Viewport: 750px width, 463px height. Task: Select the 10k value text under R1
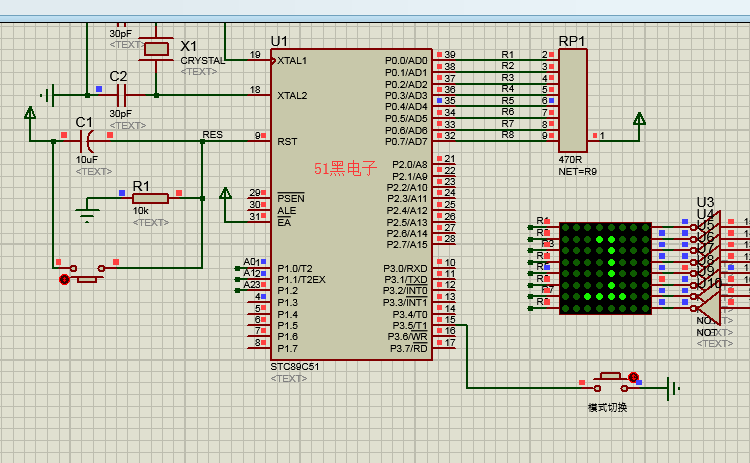(141, 211)
